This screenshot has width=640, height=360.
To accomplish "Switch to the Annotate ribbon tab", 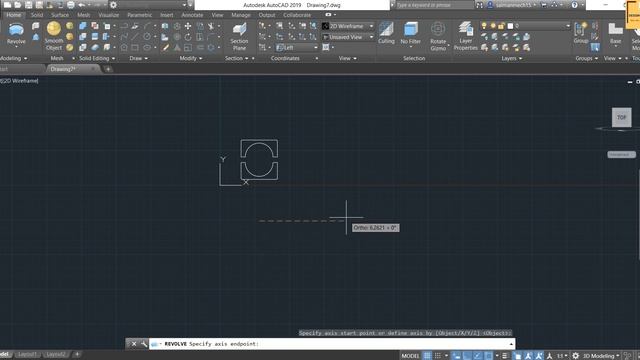I will tap(192, 15).
